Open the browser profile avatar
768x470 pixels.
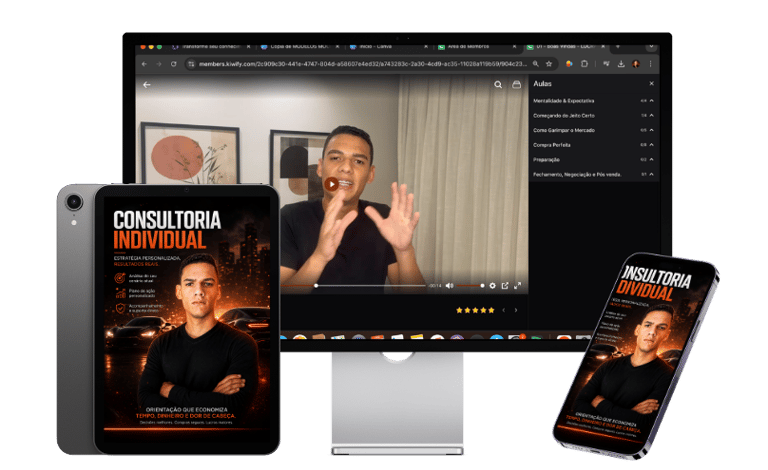(636, 64)
